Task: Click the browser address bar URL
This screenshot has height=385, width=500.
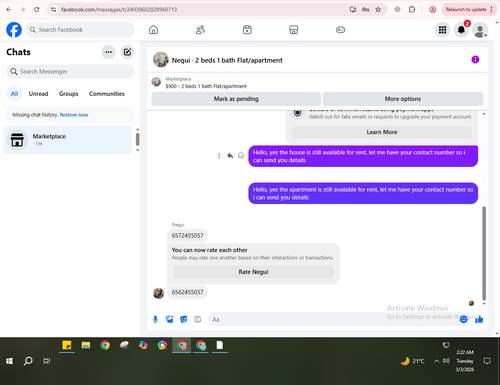Action: click(119, 9)
